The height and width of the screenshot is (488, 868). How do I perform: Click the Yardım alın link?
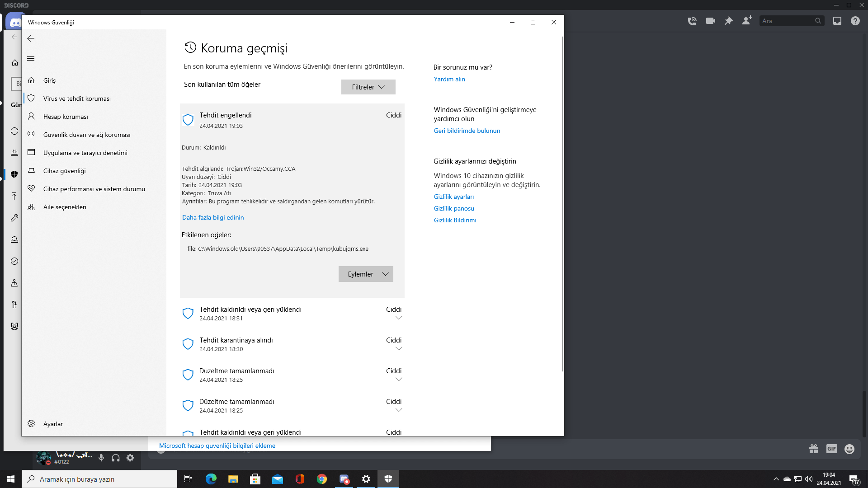coord(449,79)
